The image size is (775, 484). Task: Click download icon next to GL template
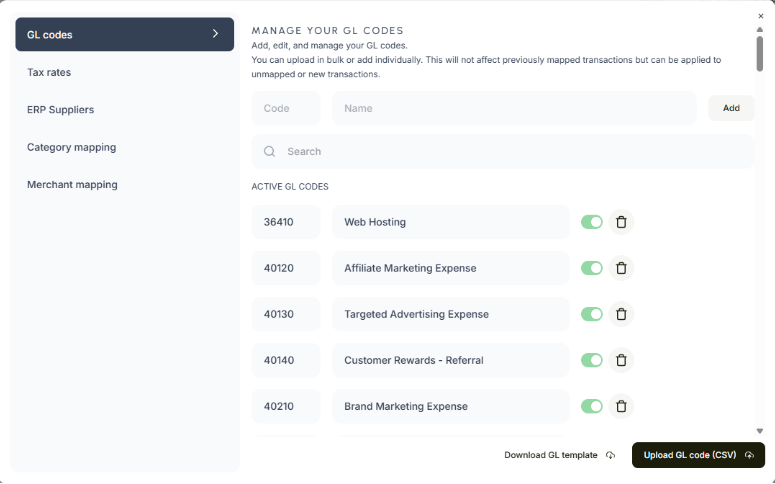[x=610, y=456]
